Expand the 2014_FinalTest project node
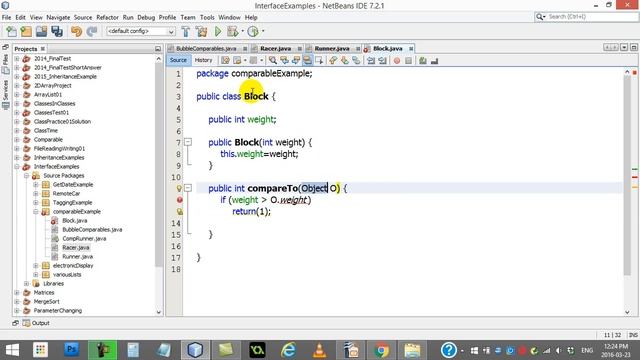 click(x=17, y=59)
